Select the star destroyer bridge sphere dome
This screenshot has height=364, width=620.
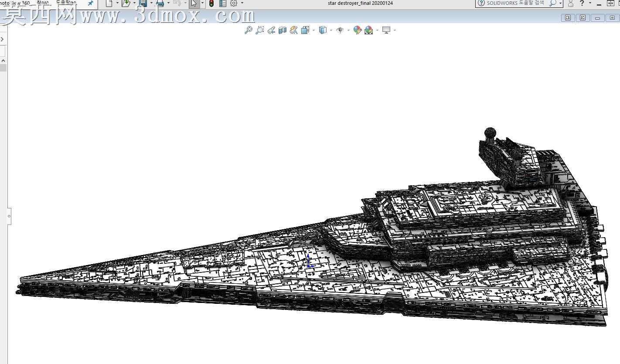coord(491,133)
